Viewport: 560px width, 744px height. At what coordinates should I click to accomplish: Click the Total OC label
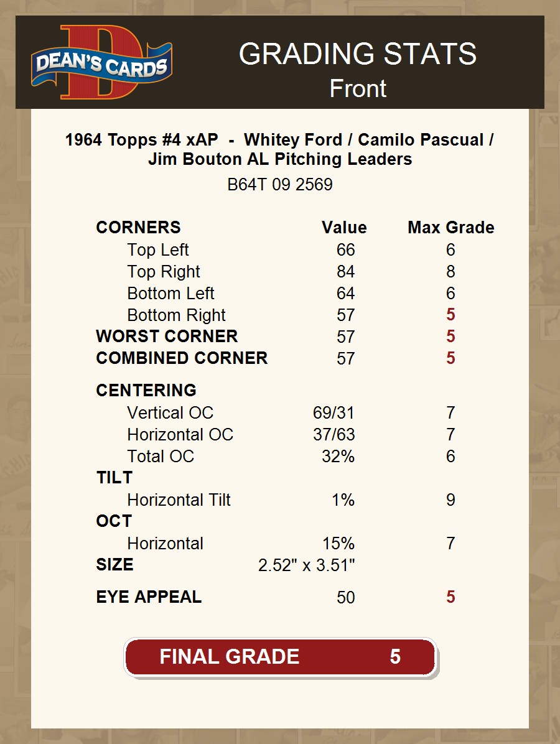(161, 457)
